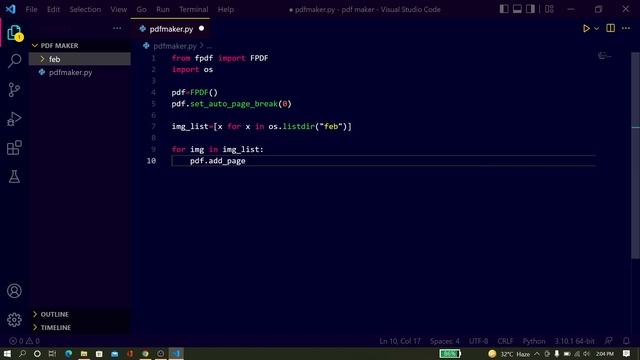Open the Testing flask view

tap(14, 177)
